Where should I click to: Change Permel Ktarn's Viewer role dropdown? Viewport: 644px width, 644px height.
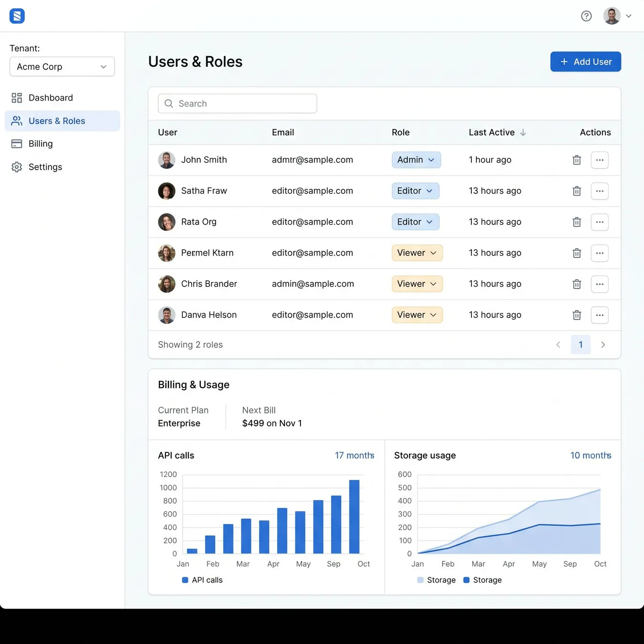pos(417,253)
